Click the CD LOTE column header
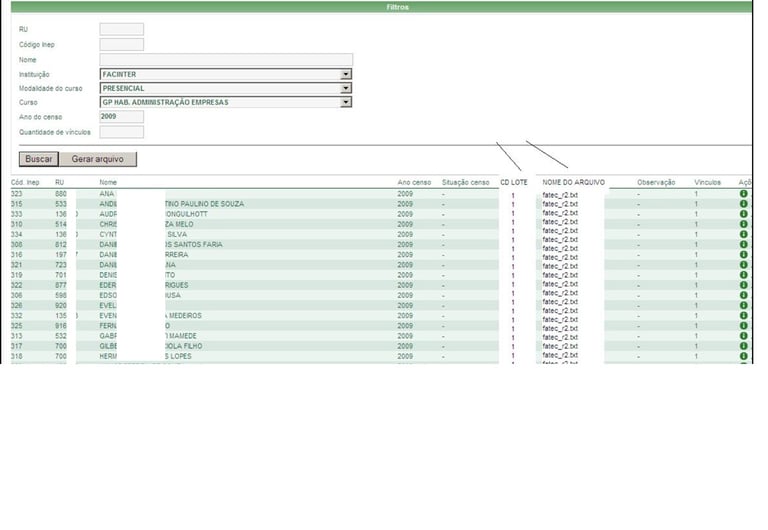Viewport: 768px width, 530px height. 514,182
